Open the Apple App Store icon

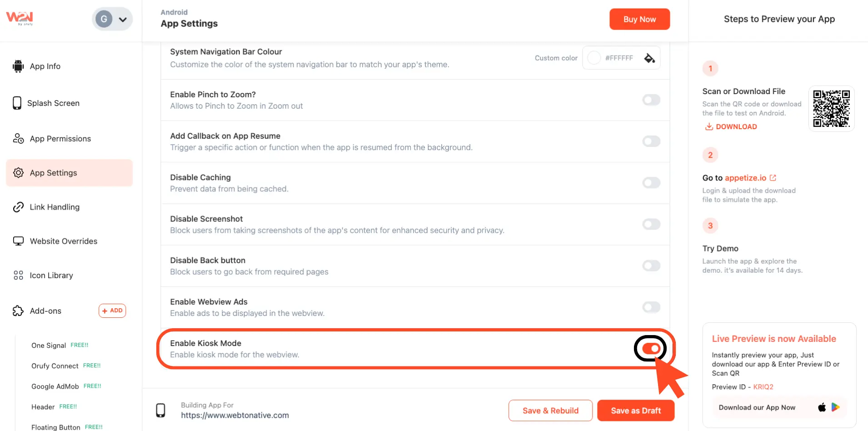tap(822, 407)
